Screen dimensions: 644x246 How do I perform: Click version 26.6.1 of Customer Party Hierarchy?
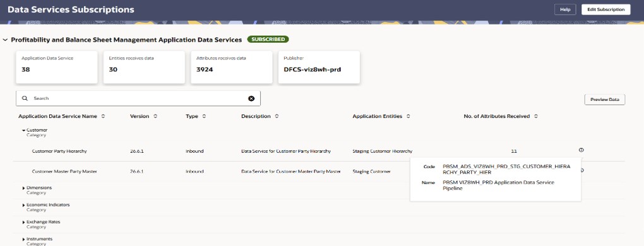(137, 151)
